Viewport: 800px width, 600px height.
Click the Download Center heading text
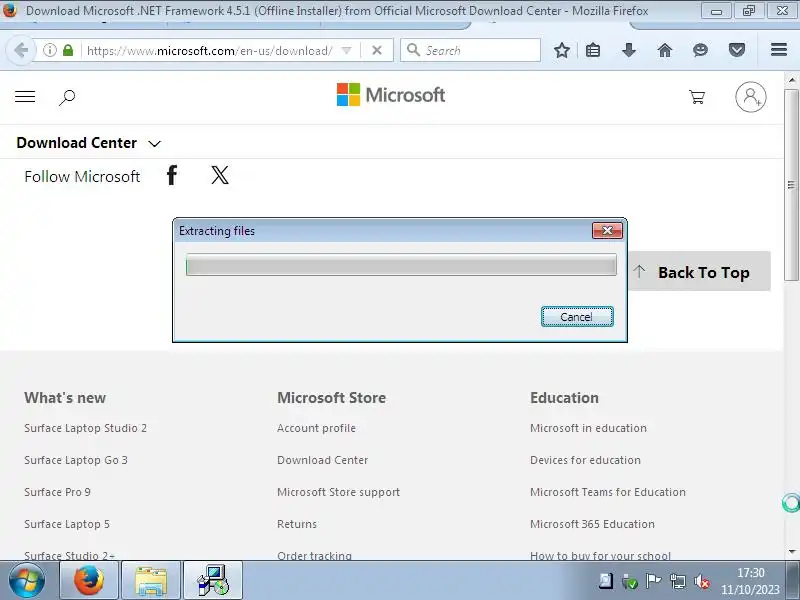click(x=77, y=143)
